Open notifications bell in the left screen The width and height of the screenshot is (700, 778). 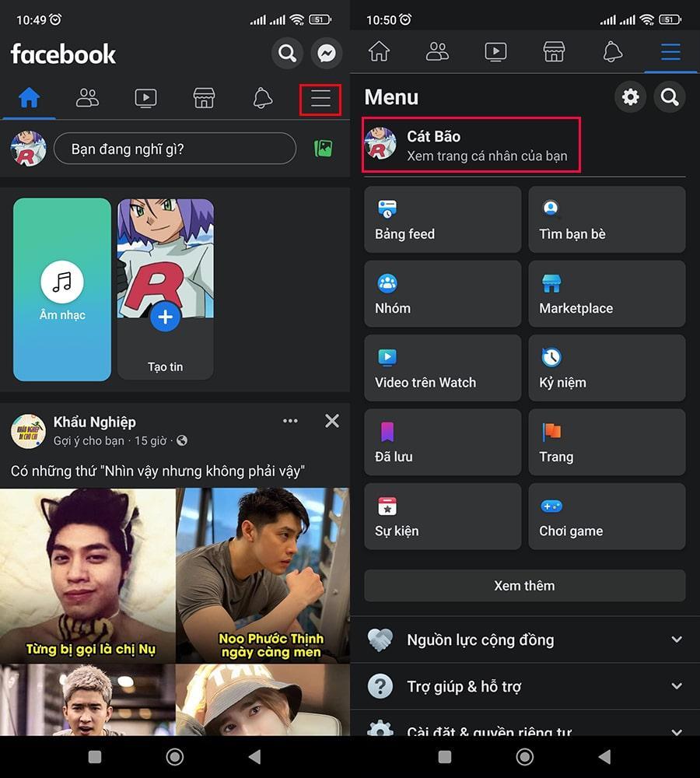(262, 98)
